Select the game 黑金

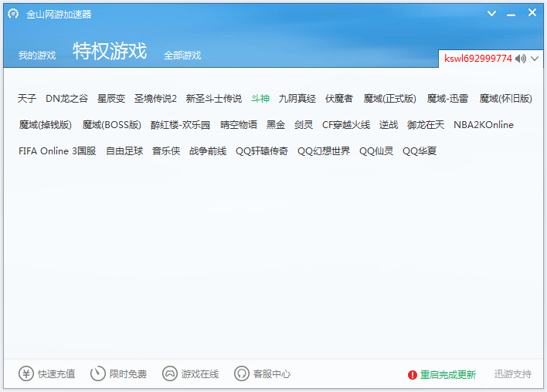276,125
